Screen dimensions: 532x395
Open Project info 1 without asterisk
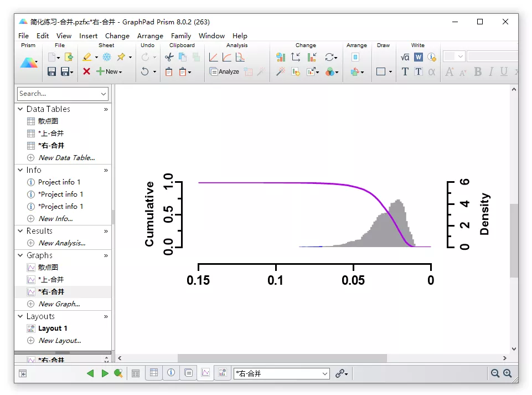coord(59,182)
